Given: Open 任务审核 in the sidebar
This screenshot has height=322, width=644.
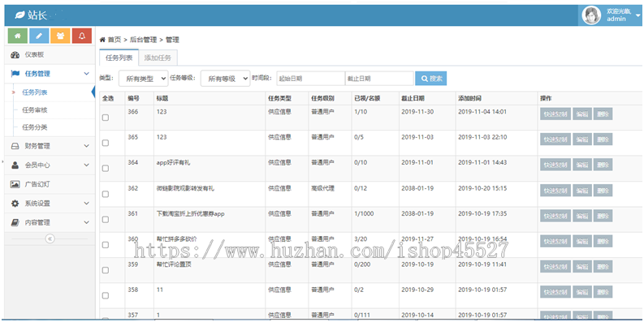Looking at the screenshot, I should coord(35,110).
